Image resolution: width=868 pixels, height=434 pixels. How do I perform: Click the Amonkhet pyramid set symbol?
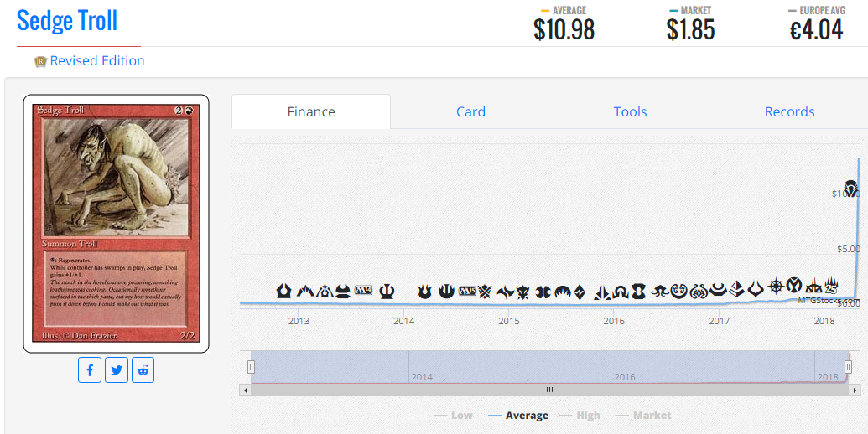(737, 290)
